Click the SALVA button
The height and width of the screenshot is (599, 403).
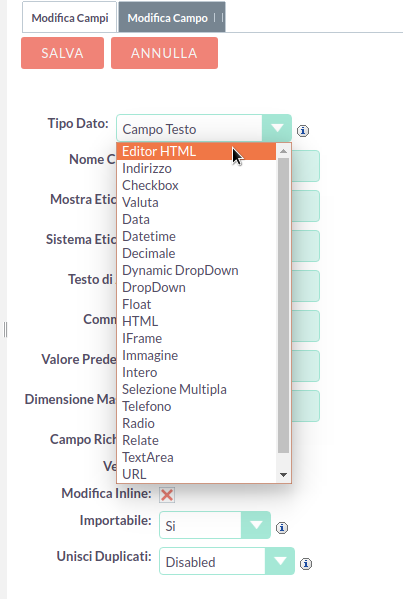coord(62,53)
